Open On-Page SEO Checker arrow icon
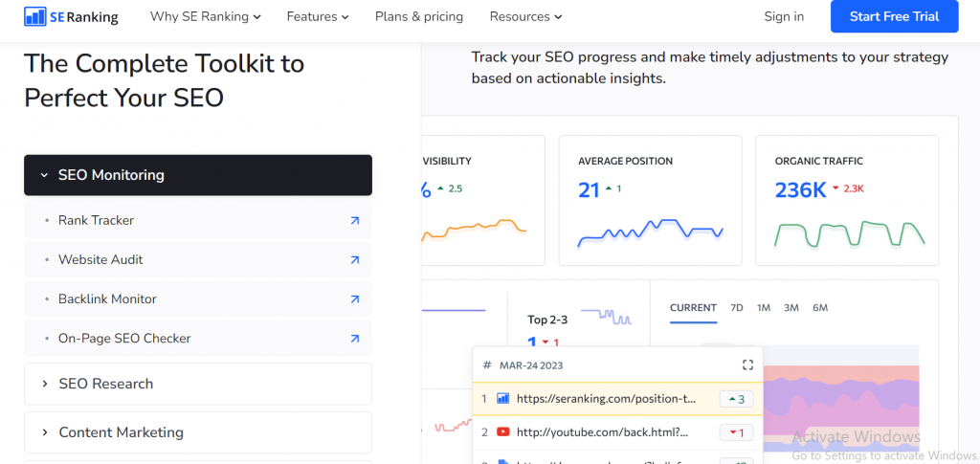Screen dimensions: 980x464 coord(354,338)
